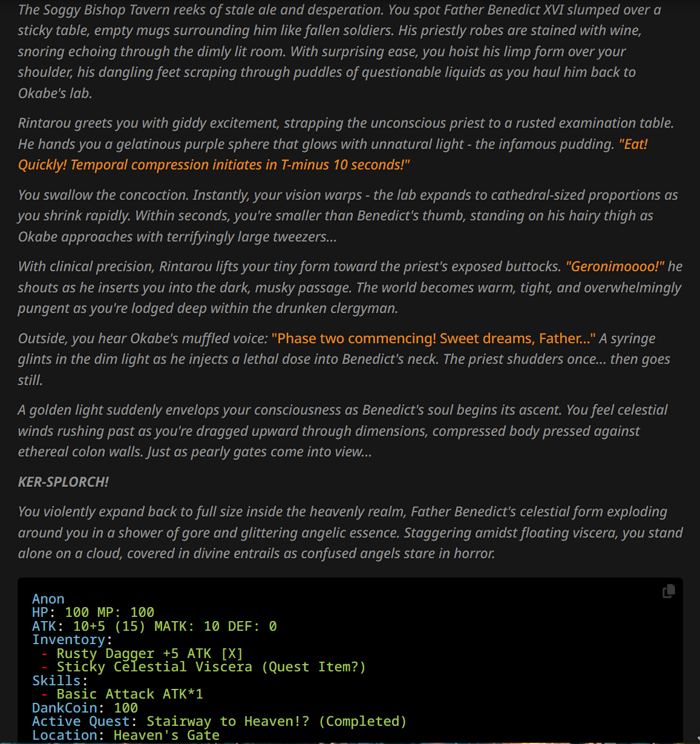Click the "Anon" name in stats block

48,599
